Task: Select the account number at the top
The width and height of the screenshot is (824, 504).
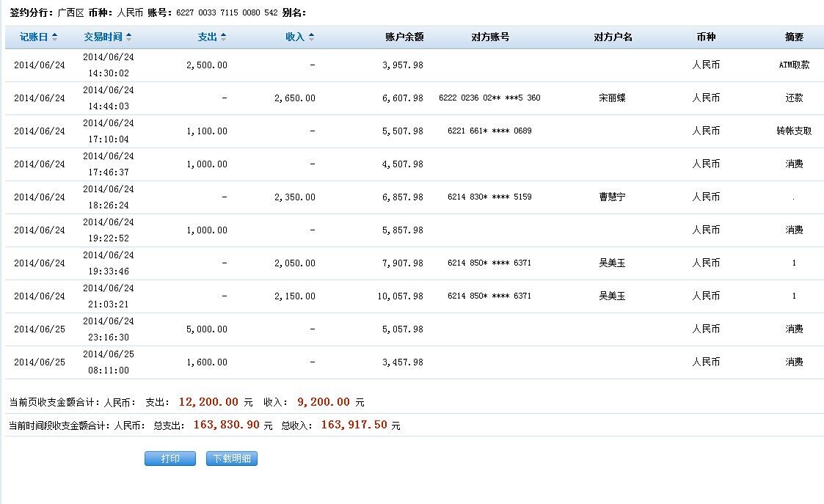Action: [226, 13]
